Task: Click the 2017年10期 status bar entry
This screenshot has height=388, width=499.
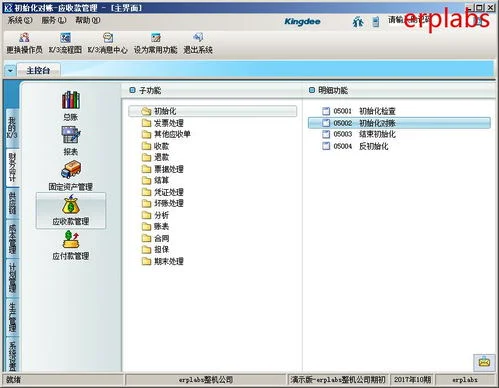Action: click(412, 380)
